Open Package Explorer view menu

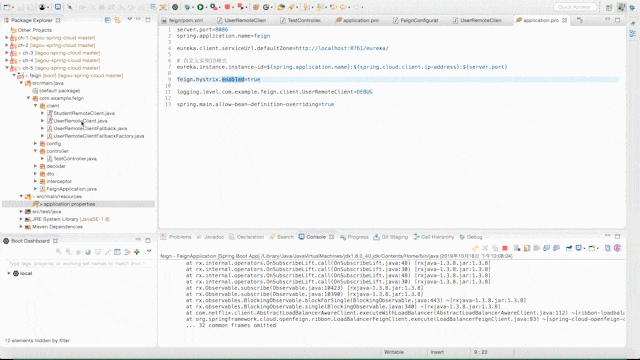[x=130, y=19]
